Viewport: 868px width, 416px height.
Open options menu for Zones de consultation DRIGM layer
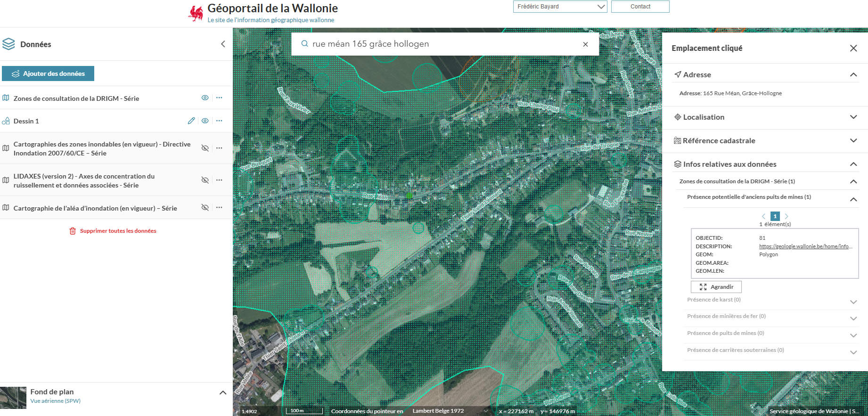(219, 98)
